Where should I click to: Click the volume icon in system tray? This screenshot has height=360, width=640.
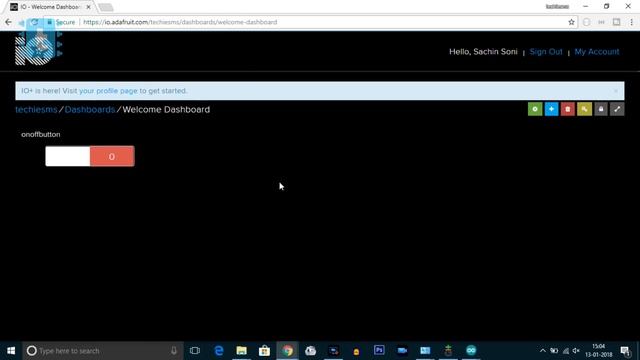[x=576, y=351]
